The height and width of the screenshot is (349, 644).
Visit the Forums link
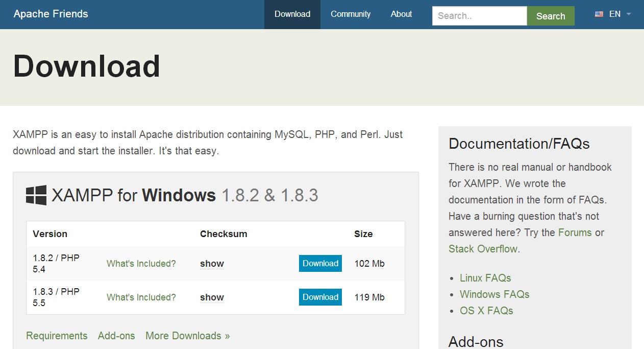pos(575,232)
